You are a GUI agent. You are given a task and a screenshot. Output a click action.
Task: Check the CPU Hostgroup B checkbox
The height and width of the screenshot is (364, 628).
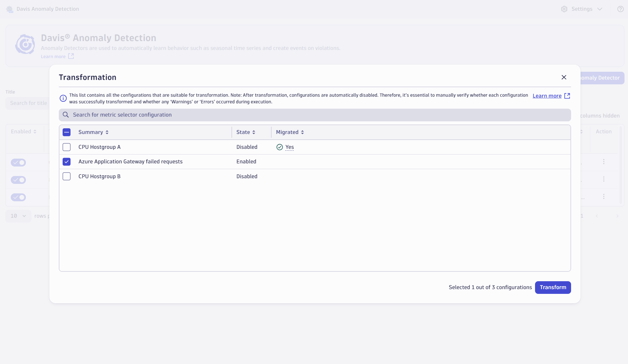click(67, 176)
